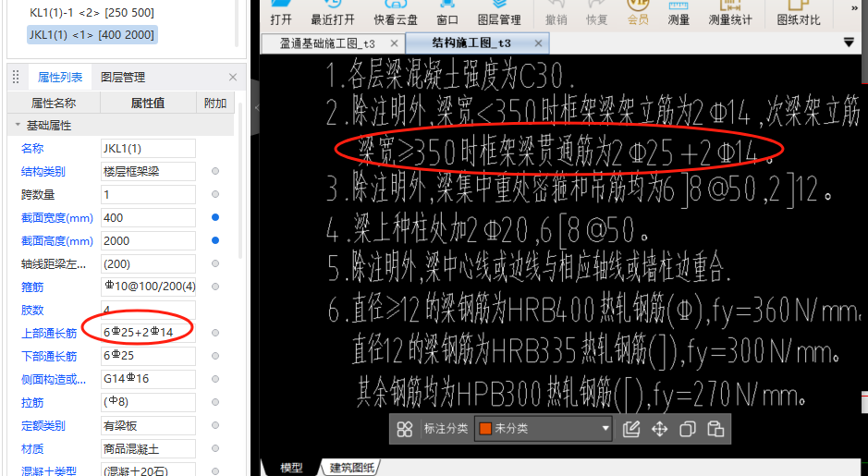
Task: Click the 上部通长筋 property name
Action: (49, 333)
